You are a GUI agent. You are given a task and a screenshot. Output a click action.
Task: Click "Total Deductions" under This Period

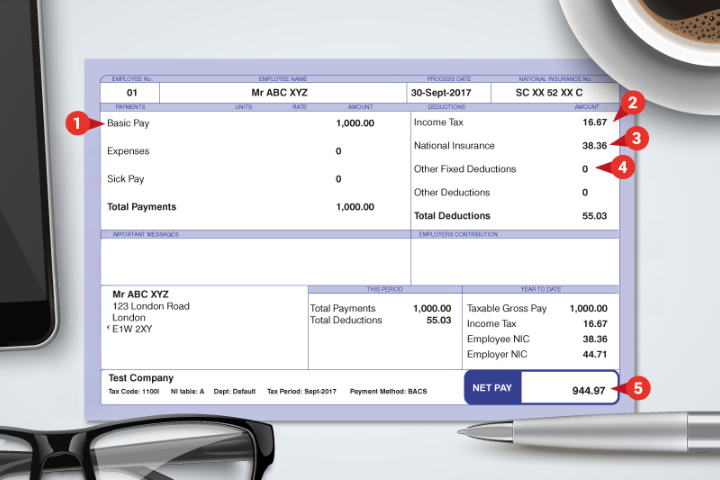click(x=346, y=320)
